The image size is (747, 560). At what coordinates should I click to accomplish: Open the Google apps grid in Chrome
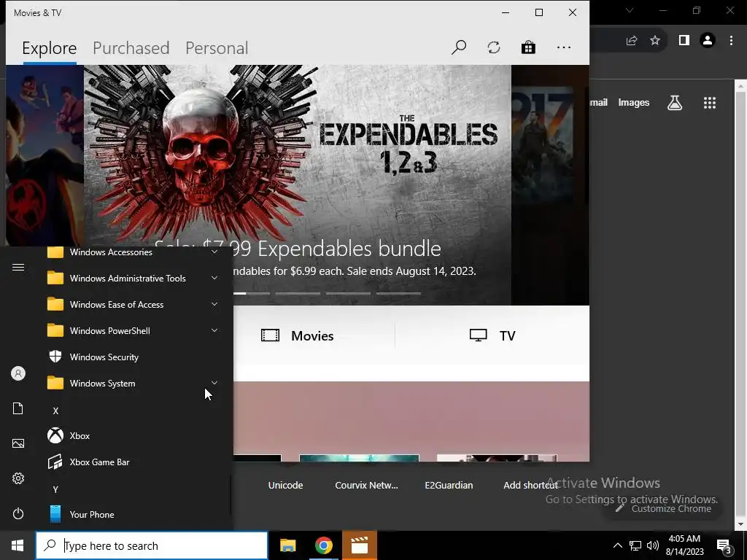(710, 103)
